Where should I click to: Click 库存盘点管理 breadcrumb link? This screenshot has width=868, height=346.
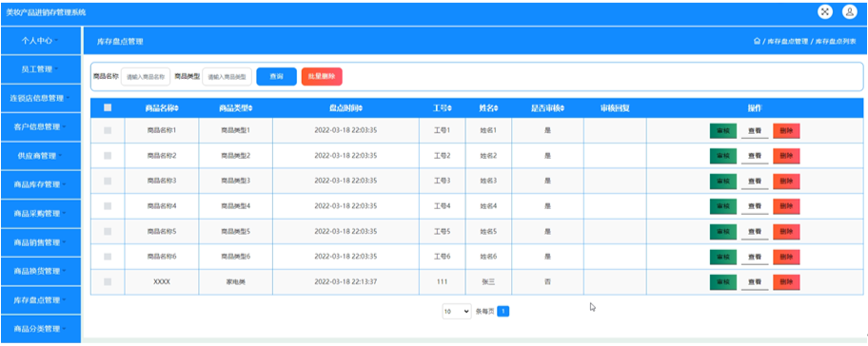pos(788,42)
